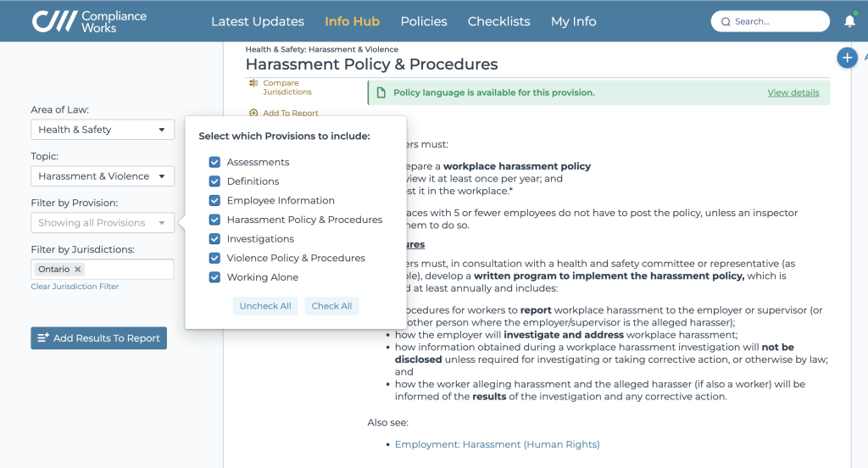Click the search magnifier icon
The width and height of the screenshot is (868, 468).
(726, 21)
